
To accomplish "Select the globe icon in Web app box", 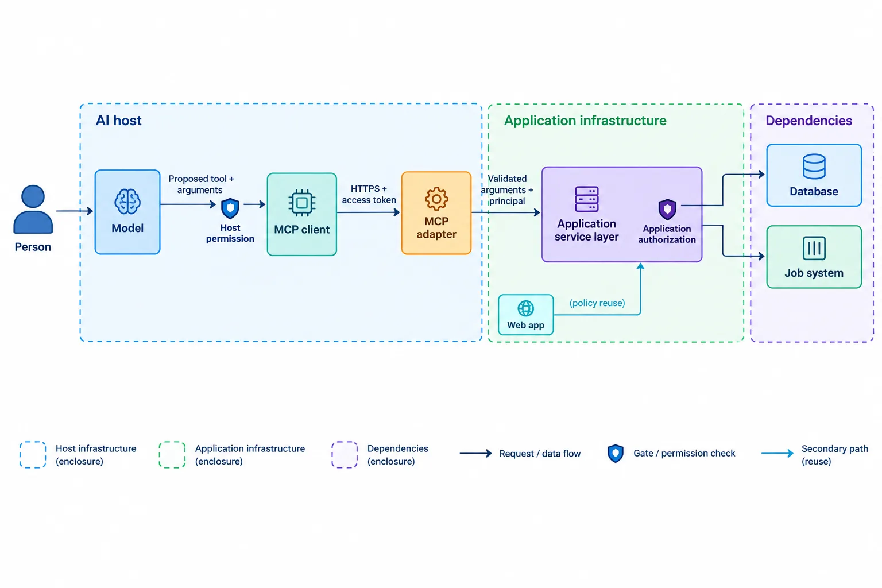I will [525, 308].
